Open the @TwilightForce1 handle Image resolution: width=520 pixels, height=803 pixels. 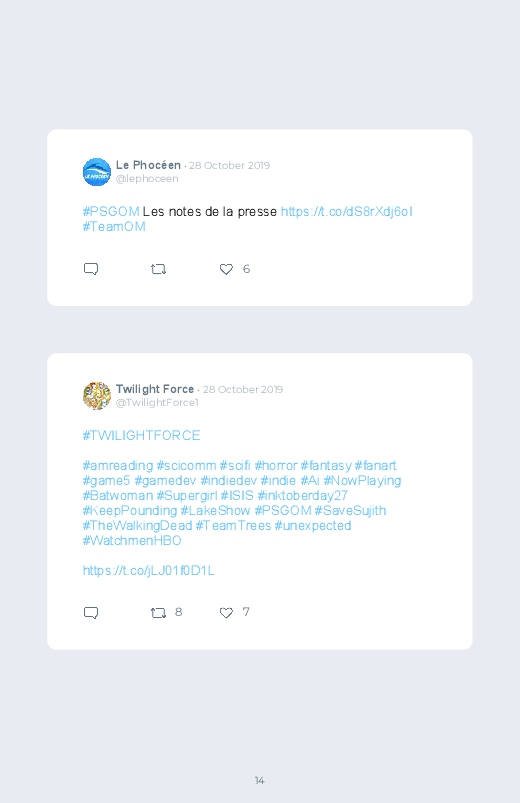(157, 403)
